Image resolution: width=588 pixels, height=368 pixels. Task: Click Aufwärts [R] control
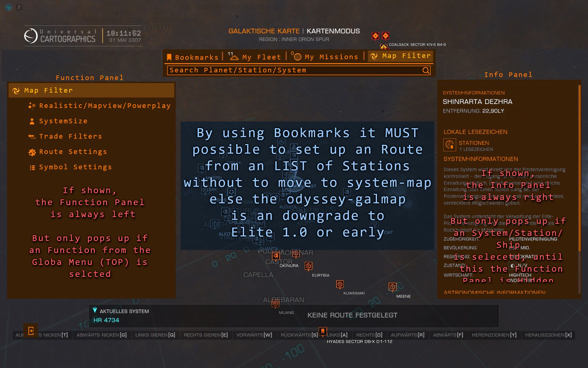pyautogui.click(x=408, y=335)
